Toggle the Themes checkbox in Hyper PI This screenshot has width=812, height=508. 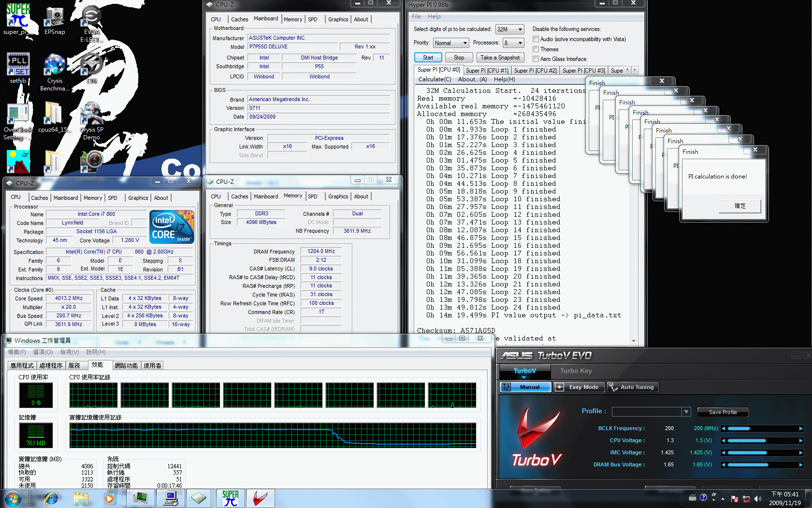pyautogui.click(x=536, y=49)
